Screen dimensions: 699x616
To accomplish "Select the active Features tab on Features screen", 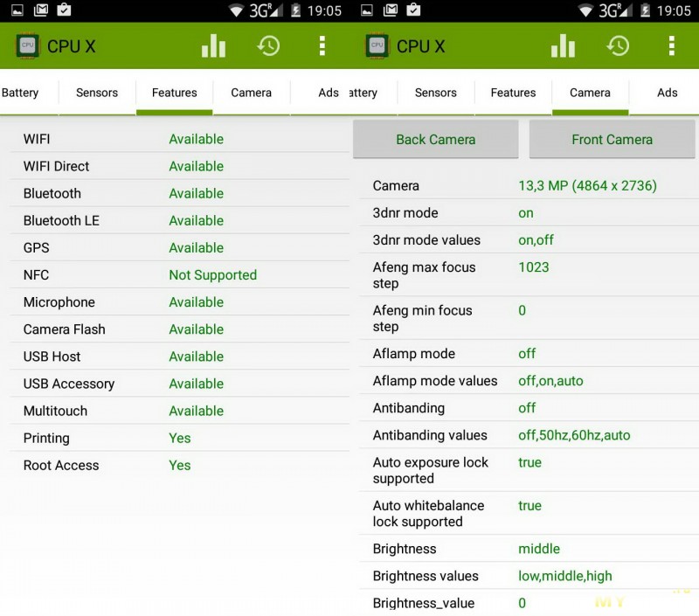I will (x=174, y=93).
